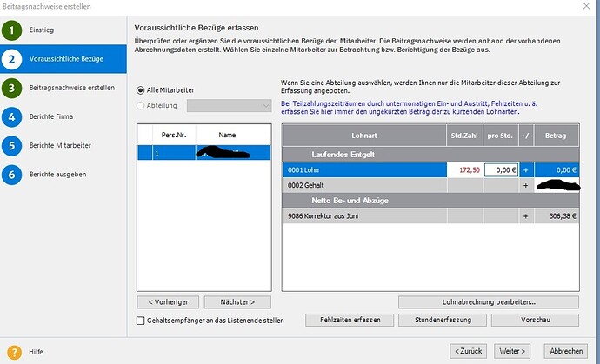Click the Fehlzeiten erfassen button

(x=350, y=320)
